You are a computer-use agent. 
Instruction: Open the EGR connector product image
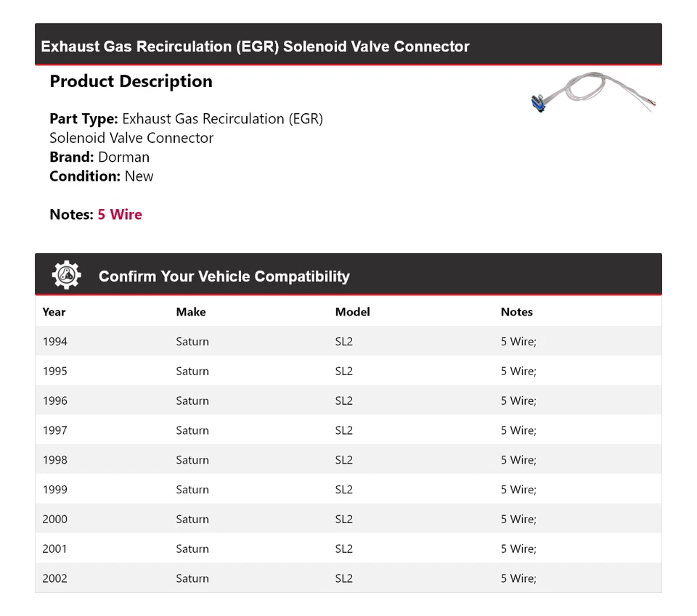point(593,93)
